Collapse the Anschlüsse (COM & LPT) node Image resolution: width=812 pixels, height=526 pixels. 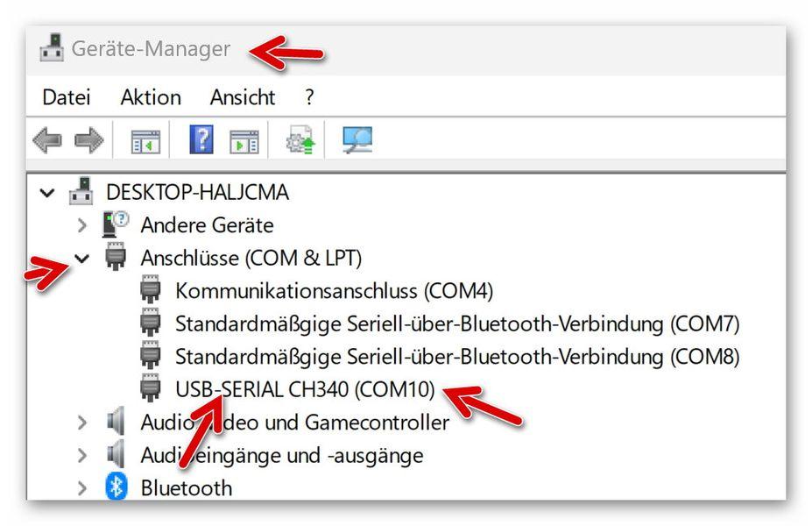click(x=82, y=258)
